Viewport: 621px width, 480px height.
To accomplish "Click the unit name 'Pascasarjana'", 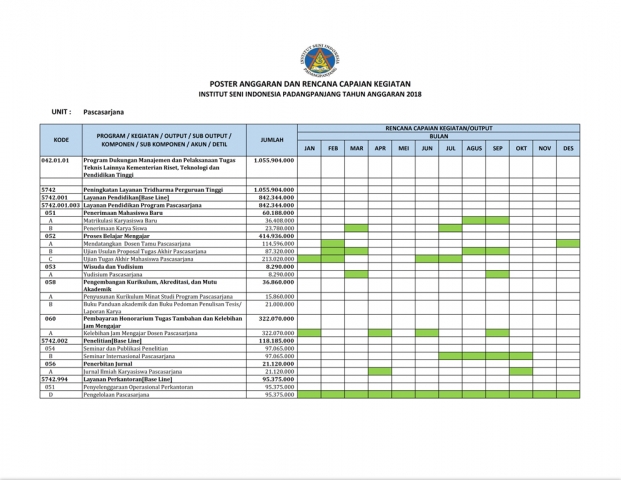I will [x=104, y=112].
